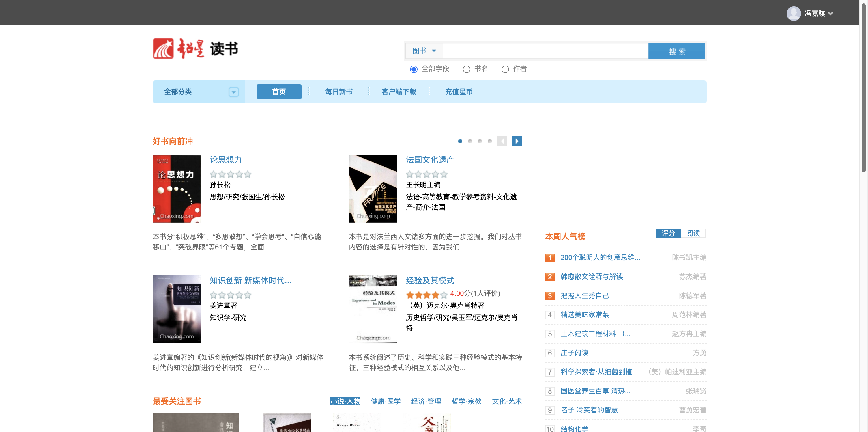Viewport: 868px width, 432px height.
Task: Show the third carousel page dot
Action: [x=480, y=141]
